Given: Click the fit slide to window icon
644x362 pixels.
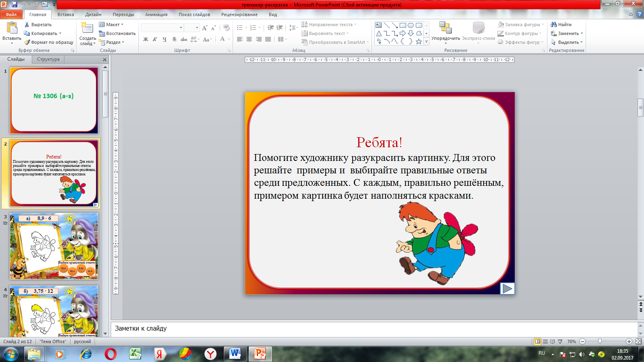Looking at the screenshot, I should pyautogui.click(x=638, y=341).
